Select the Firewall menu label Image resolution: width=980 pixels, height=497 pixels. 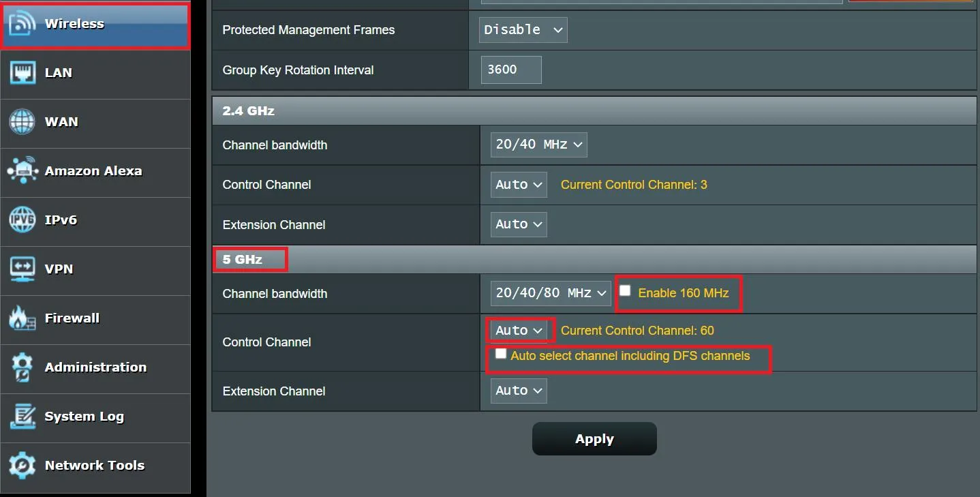pos(72,318)
